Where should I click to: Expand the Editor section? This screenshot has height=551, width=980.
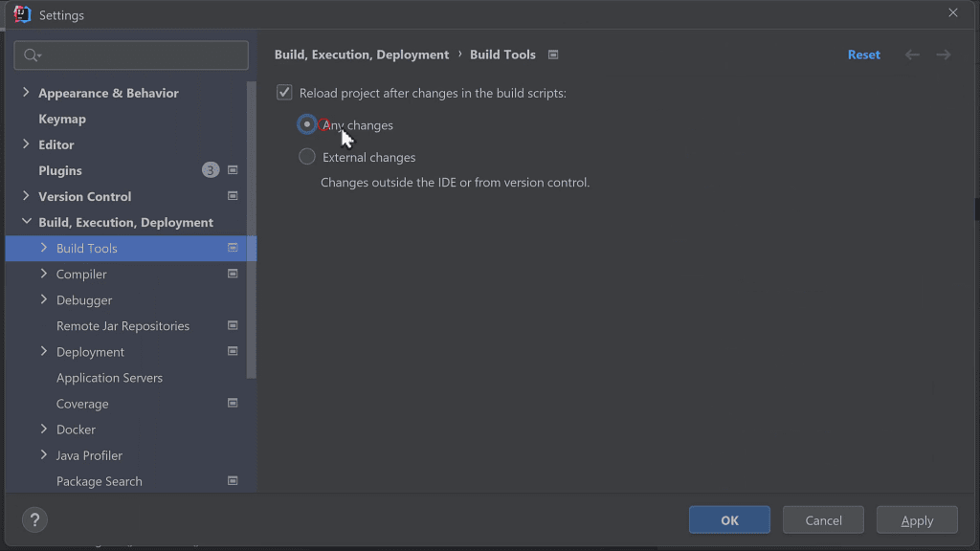[x=27, y=143]
